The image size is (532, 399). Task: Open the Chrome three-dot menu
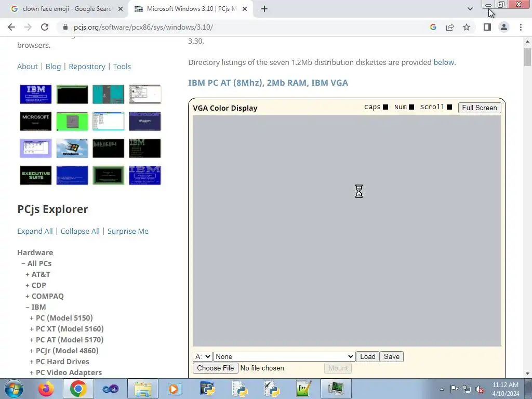[521, 27]
